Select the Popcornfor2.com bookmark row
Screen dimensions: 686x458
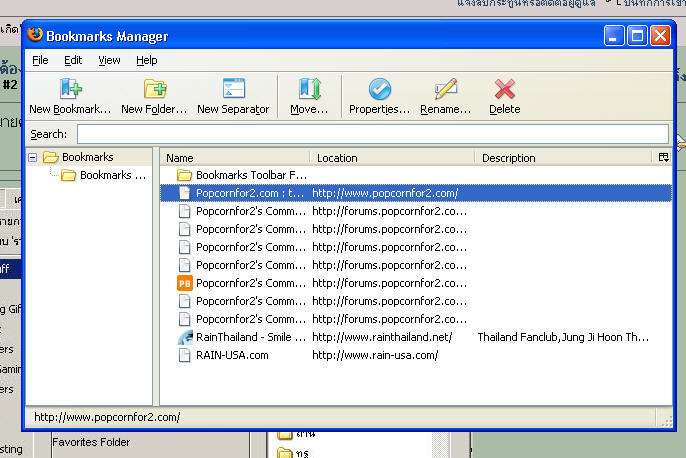(x=416, y=193)
